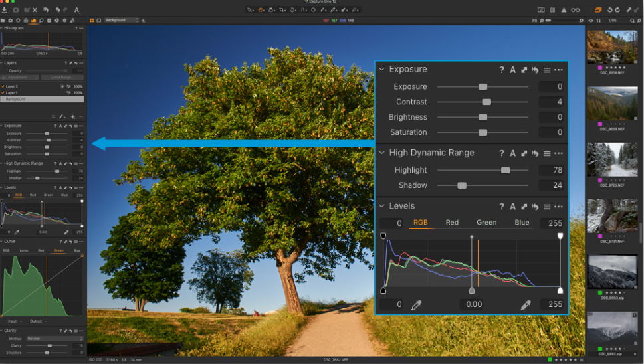Collapse the Clarity panel
The image size is (644, 364).
[1, 330]
